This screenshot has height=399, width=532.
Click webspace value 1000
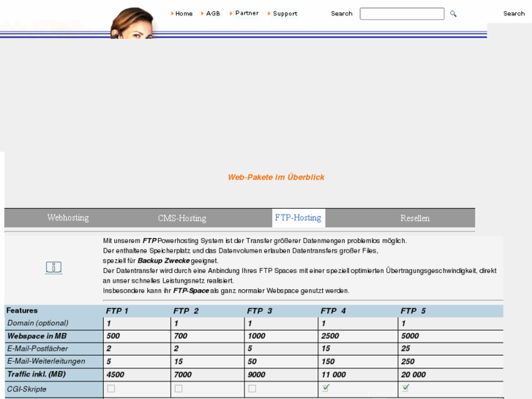pyautogui.click(x=257, y=336)
